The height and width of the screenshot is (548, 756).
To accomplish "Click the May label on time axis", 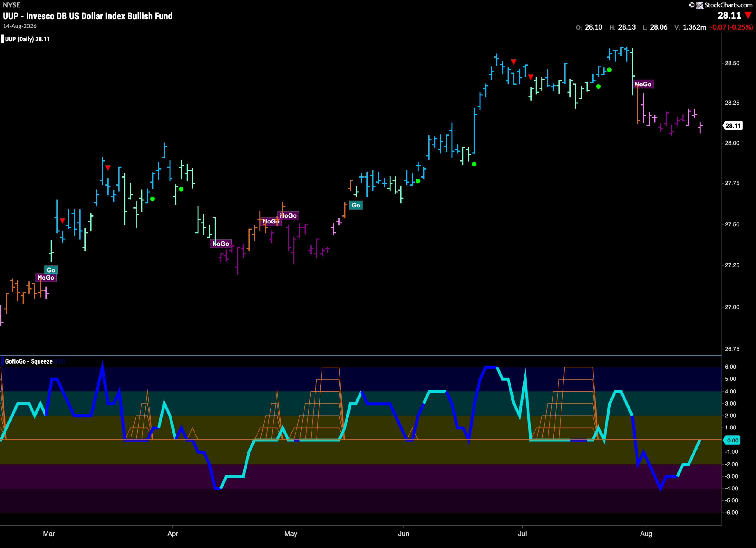I will (291, 534).
